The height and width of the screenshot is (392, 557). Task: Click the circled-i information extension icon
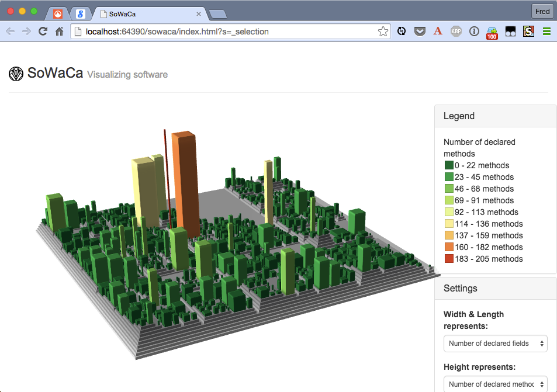click(474, 31)
